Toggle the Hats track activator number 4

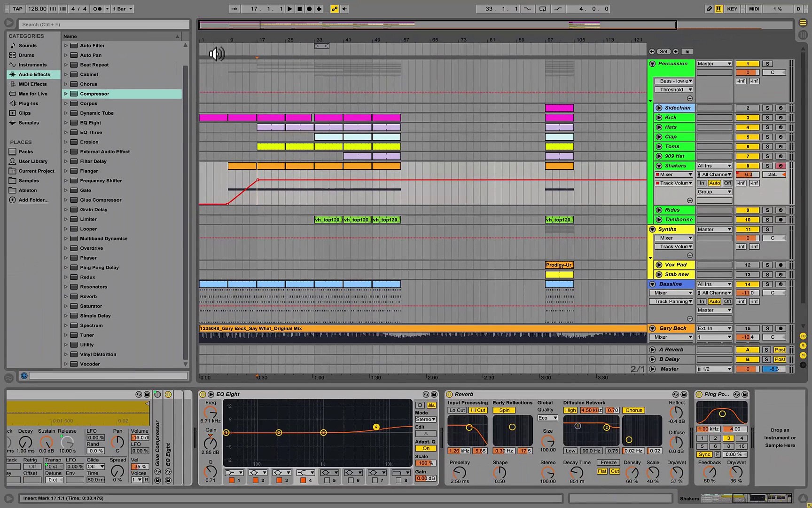pos(748,127)
